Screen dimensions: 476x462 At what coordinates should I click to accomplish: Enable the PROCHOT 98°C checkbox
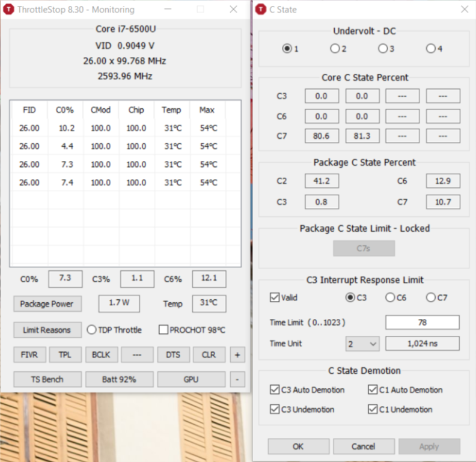point(163,330)
